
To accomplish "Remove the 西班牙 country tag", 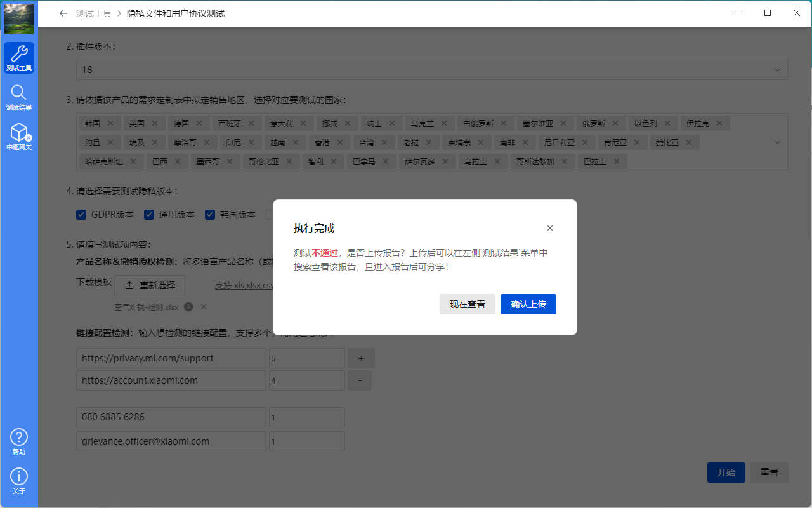I will (x=251, y=123).
